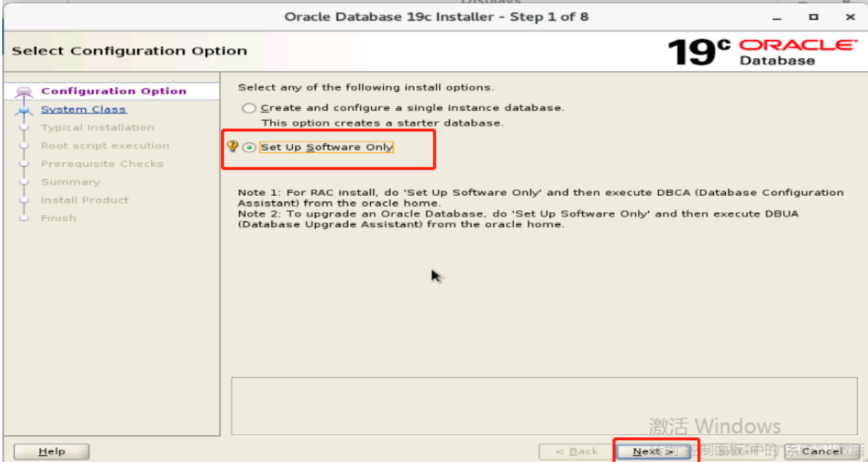Click the Typical Installation step

(x=97, y=128)
